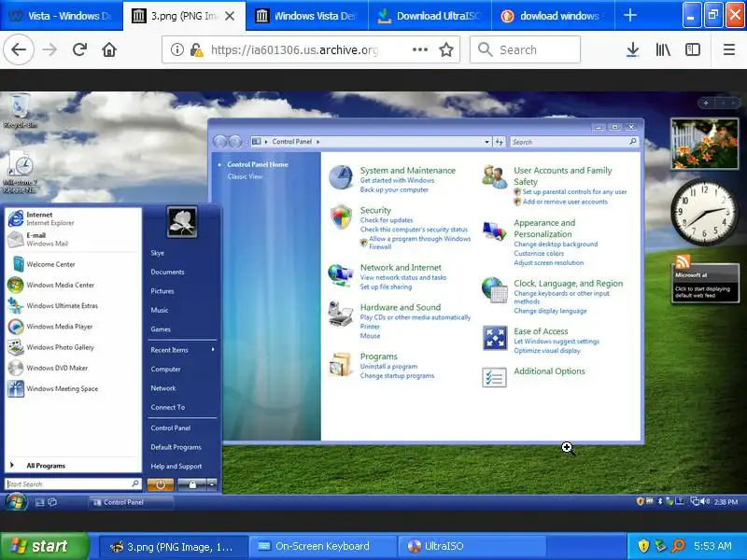The width and height of the screenshot is (747, 560).
Task: Reload the current page in Firefox
Action: click(79, 49)
